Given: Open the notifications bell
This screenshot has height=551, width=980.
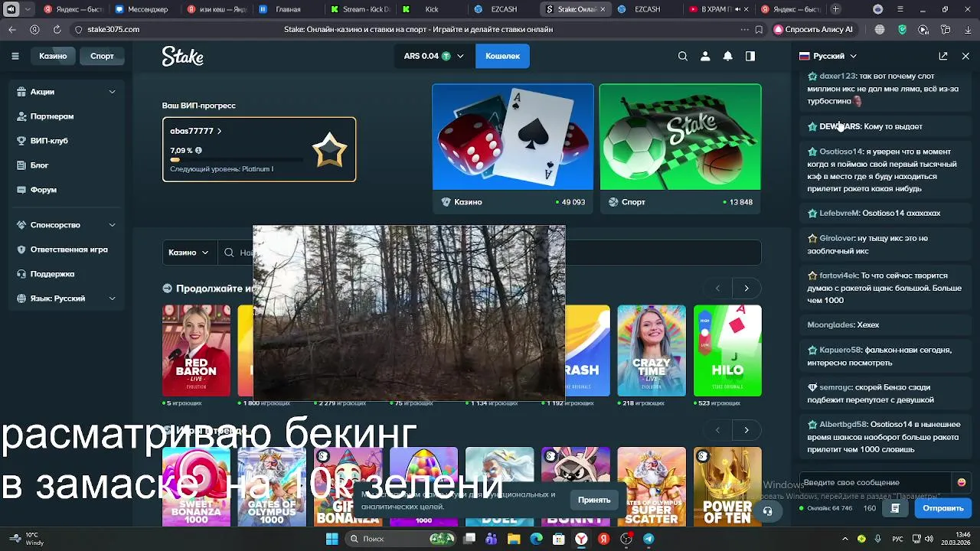Looking at the screenshot, I should coord(727,56).
